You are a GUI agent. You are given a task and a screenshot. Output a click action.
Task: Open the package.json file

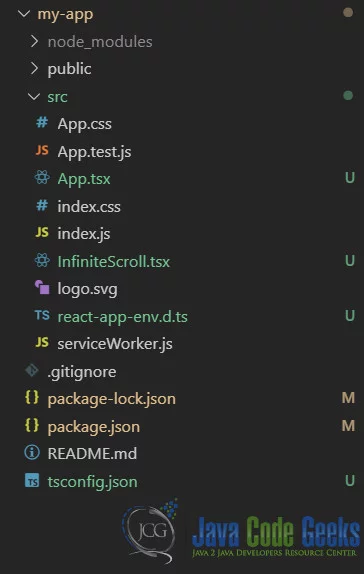(94, 427)
